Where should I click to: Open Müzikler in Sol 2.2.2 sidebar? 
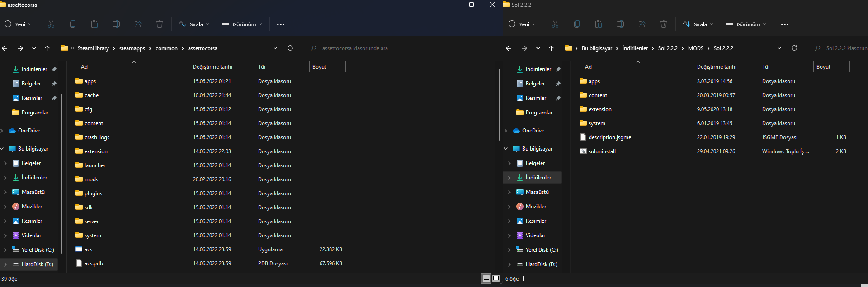(x=536, y=207)
